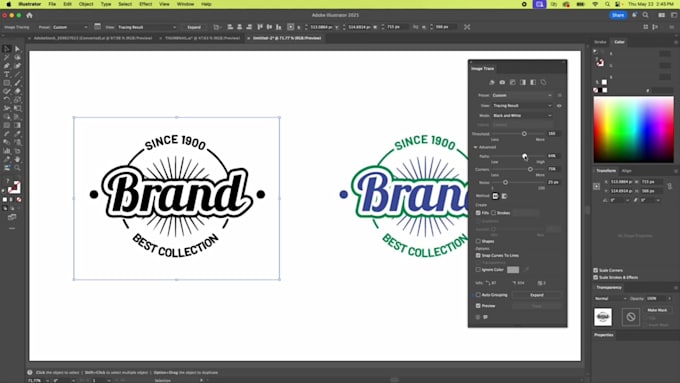Screen dimensions: 680x383
Task: Click the transform icon at control bar end
Action: 467,27
